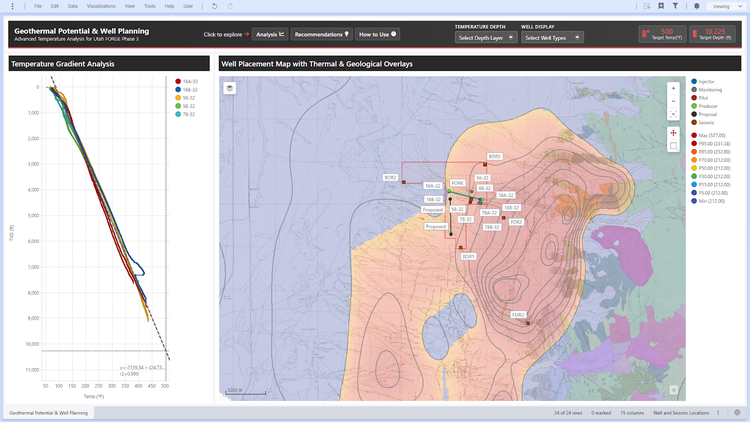Open the User menu
The height and width of the screenshot is (422, 750).
(x=188, y=6)
